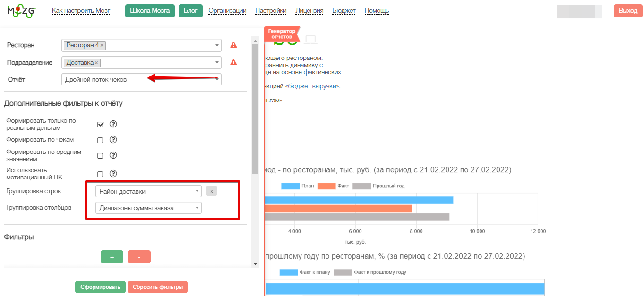Remove the Ресторан 4 tag

(102, 45)
